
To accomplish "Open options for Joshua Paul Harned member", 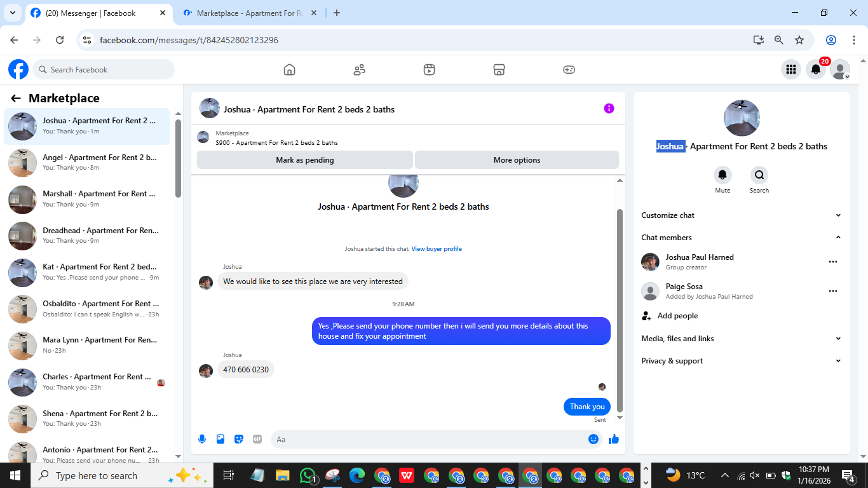I will (833, 262).
